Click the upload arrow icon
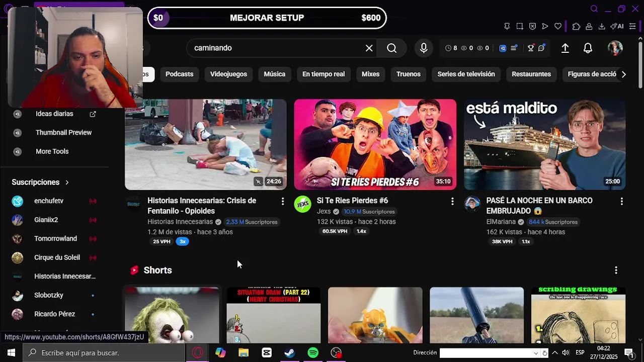644x362 pixels. (x=565, y=48)
